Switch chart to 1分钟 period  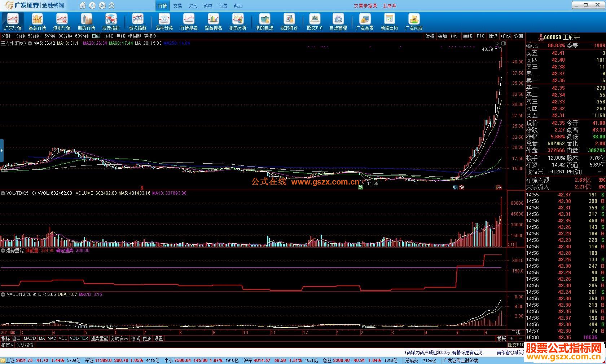click(x=19, y=36)
